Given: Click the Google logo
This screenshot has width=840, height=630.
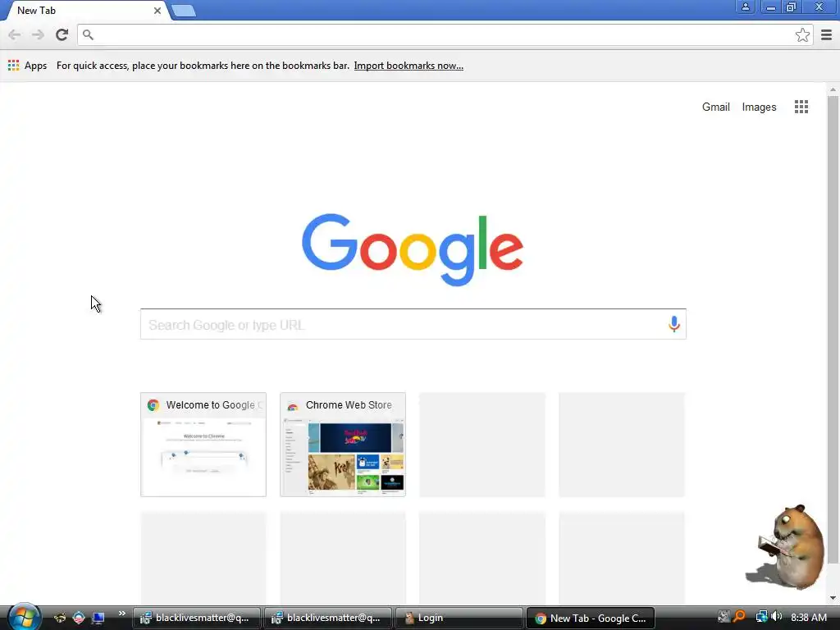Looking at the screenshot, I should tap(413, 249).
